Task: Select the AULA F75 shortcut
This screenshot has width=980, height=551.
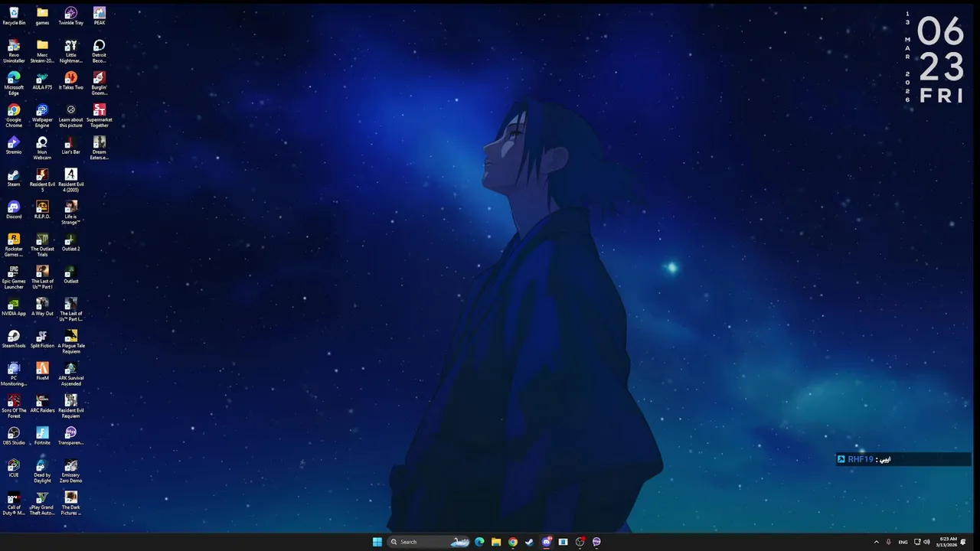Action: click(42, 81)
